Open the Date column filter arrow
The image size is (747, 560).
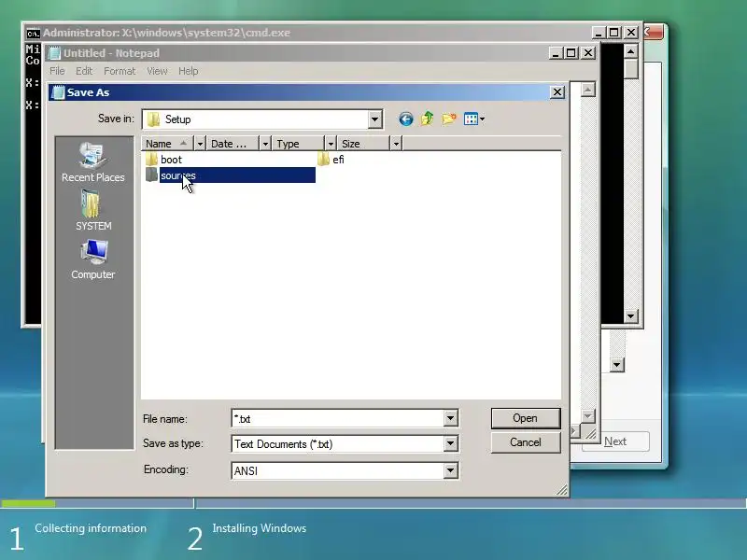pyautogui.click(x=265, y=144)
